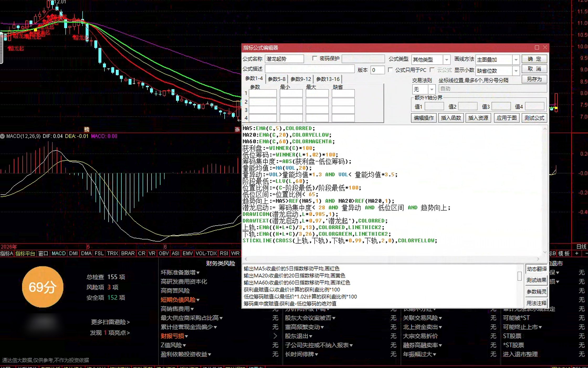Select the RSI indicator tab
Image resolution: width=588 pixels, height=368 pixels.
[x=224, y=253]
